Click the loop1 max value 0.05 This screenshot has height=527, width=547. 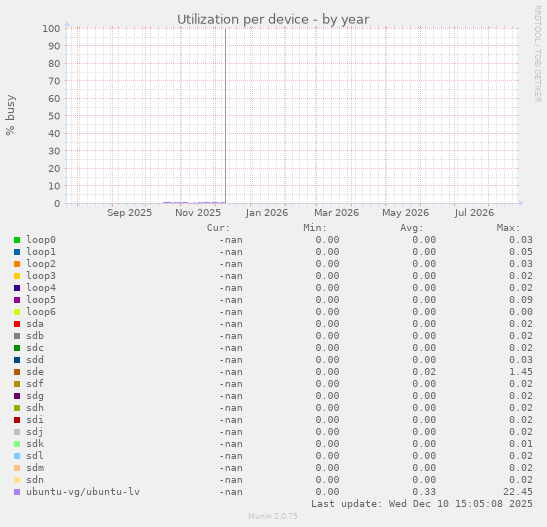[x=521, y=252]
